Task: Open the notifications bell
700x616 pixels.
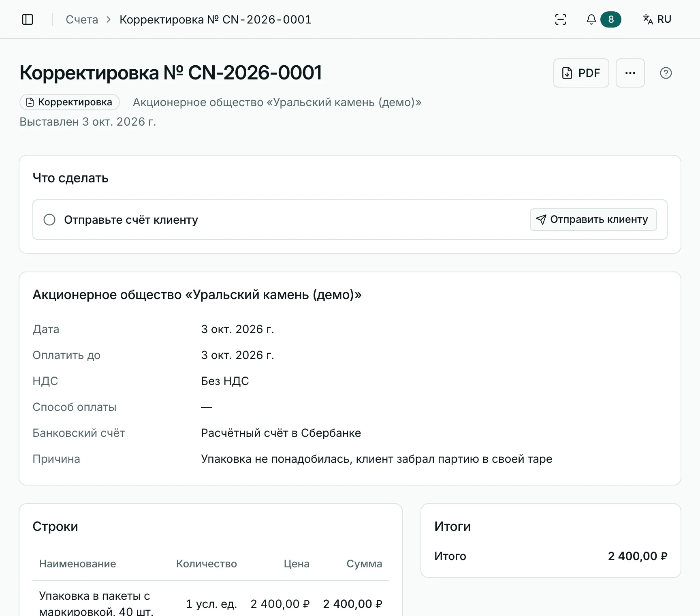Action: pyautogui.click(x=591, y=19)
